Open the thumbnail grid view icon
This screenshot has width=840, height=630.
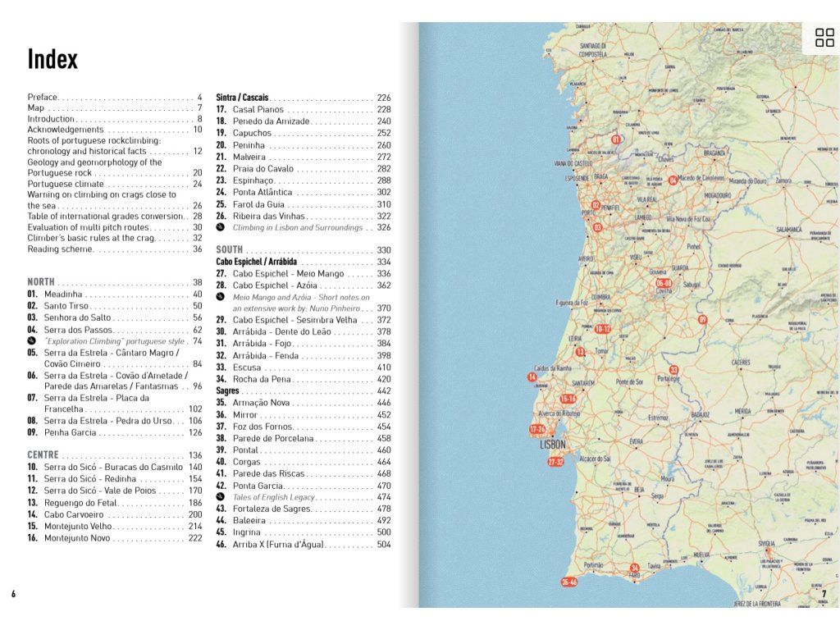coord(824,38)
